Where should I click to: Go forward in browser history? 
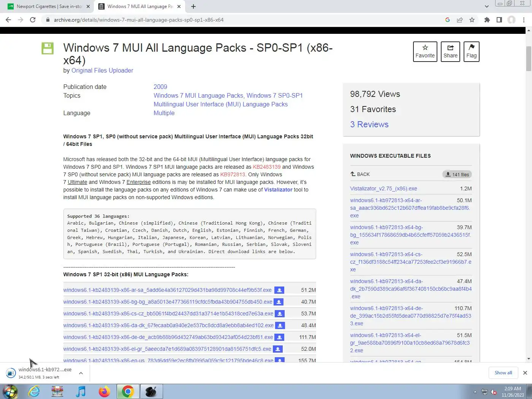pyautogui.click(x=21, y=20)
